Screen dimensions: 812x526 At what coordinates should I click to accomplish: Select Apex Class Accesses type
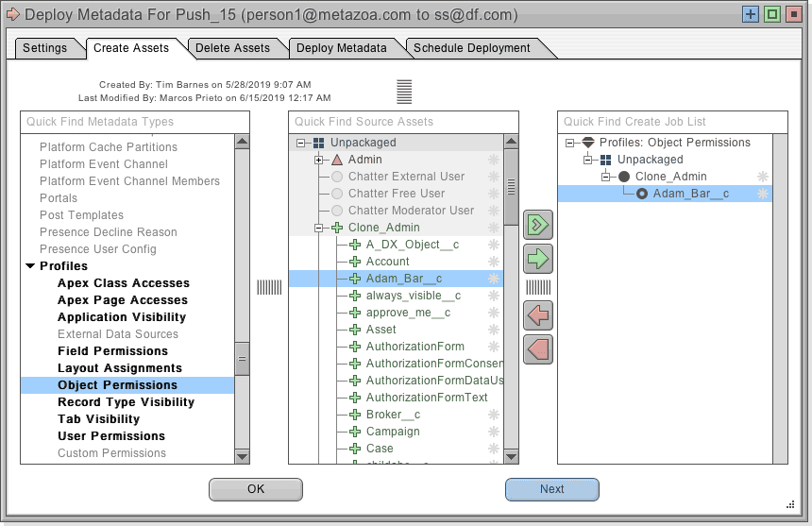124,283
